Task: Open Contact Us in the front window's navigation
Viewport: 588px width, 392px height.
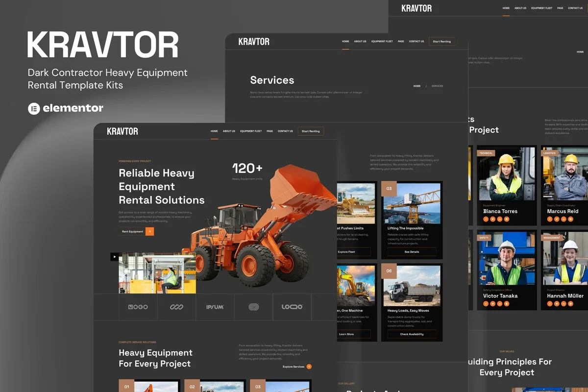Action: tap(285, 131)
